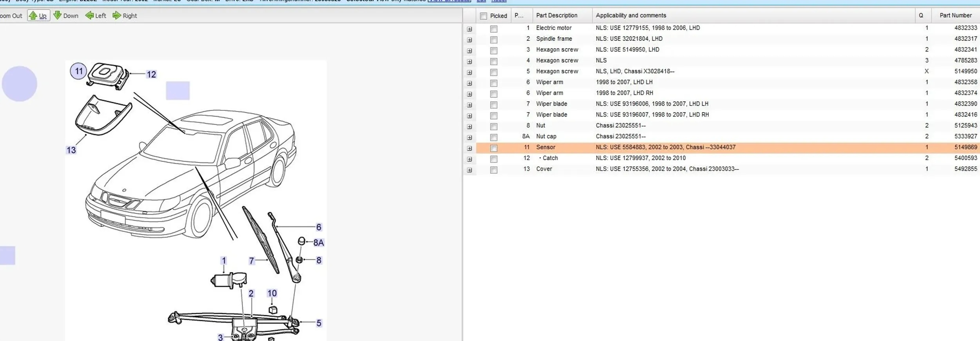This screenshot has width=980, height=341.
Task: Select callout 13 in the diagram
Action: click(x=71, y=150)
